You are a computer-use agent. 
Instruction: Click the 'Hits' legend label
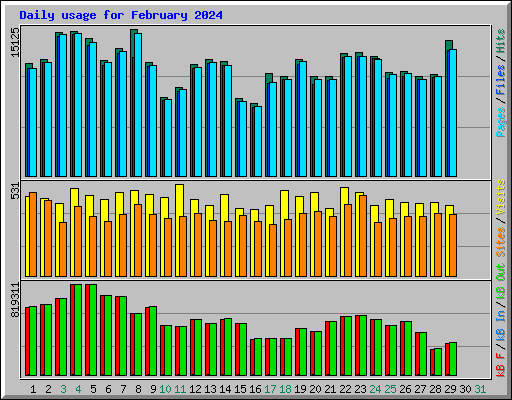click(x=501, y=41)
